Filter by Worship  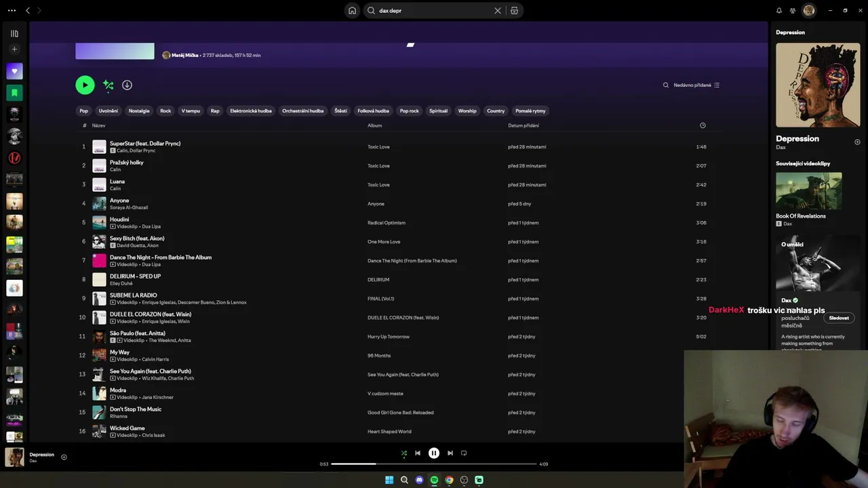coord(467,111)
